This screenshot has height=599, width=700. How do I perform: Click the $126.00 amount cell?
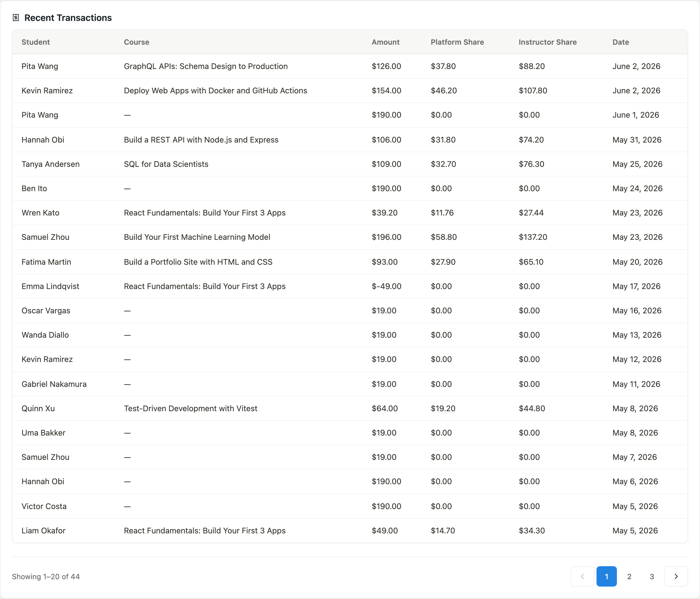click(x=386, y=66)
